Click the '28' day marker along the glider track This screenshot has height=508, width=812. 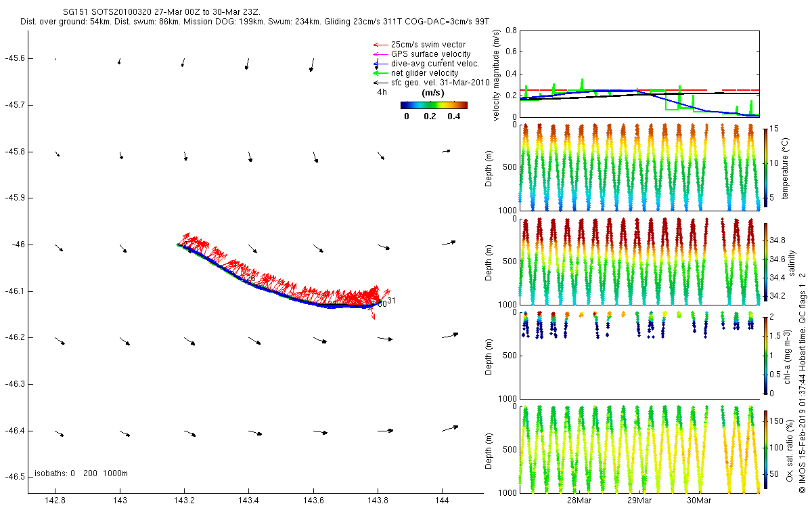click(x=251, y=278)
